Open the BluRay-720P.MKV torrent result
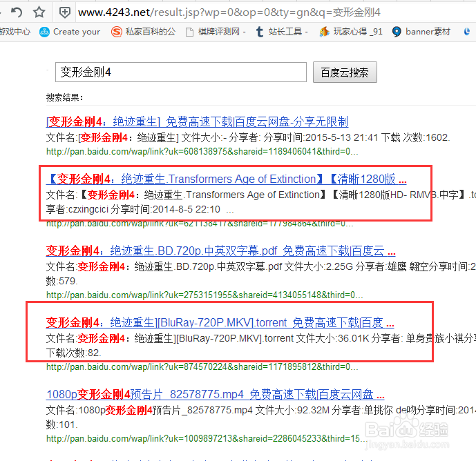The image size is (476, 461). tap(220, 322)
